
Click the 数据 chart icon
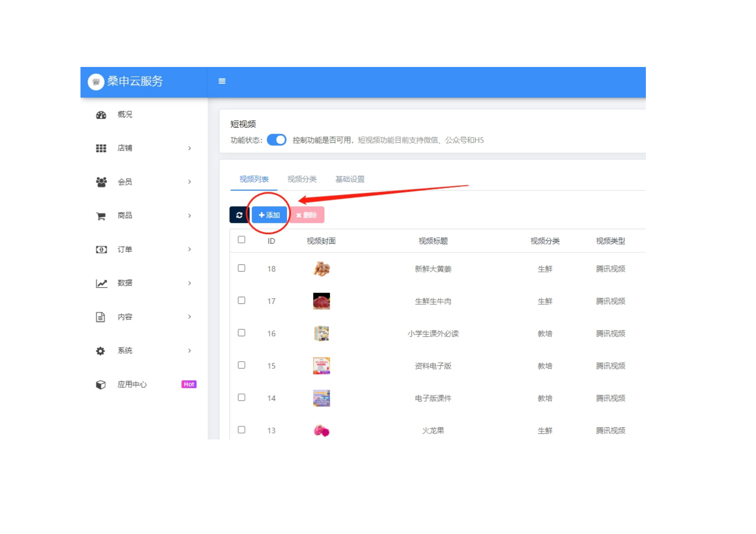[101, 283]
